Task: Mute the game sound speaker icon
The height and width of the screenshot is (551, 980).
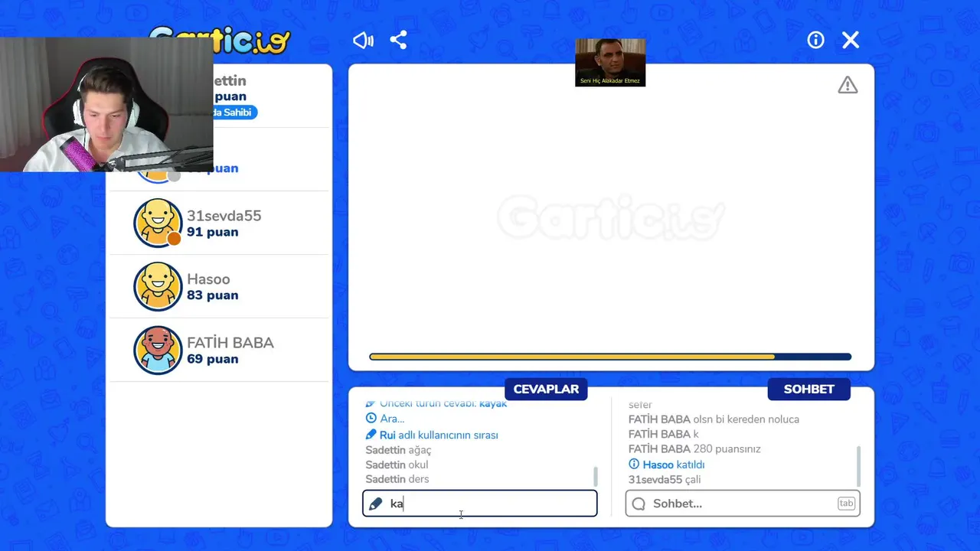Action: coord(363,41)
